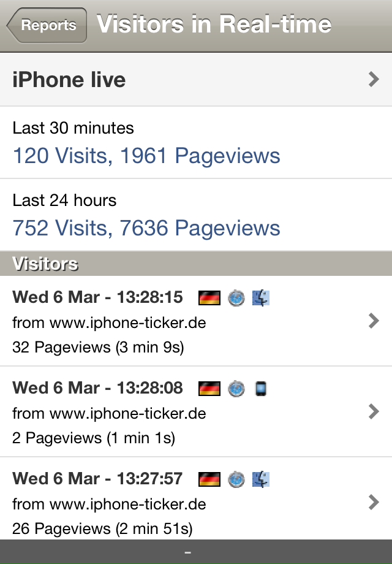Expand details chevron for 13:28:15 visitor
Image resolution: width=392 pixels, height=564 pixels.
374,321
